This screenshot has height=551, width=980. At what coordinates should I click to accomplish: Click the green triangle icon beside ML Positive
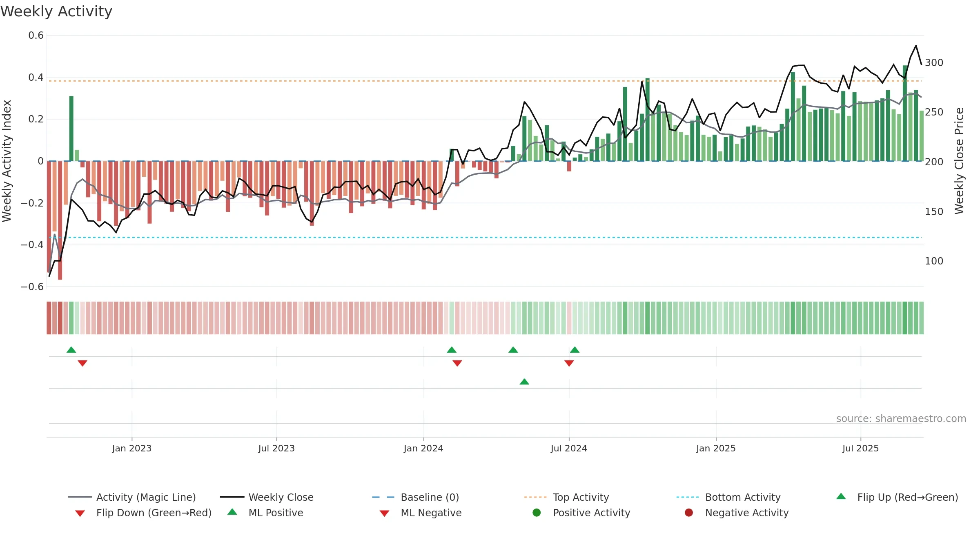(232, 512)
